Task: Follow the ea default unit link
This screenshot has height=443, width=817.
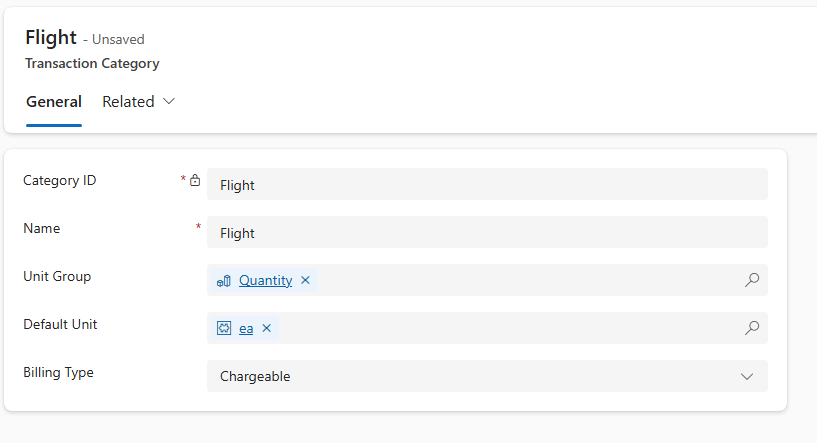Action: coord(246,328)
